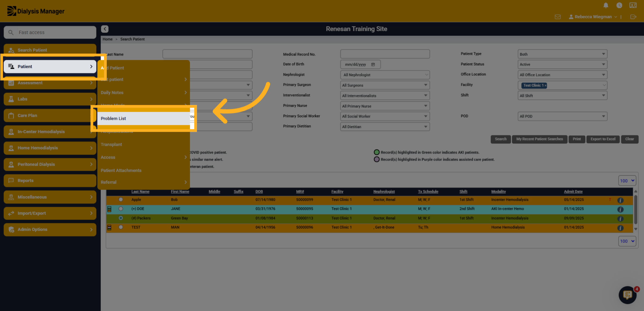Click the results table vertical scrollbar
The width and height of the screenshot is (644, 311).
click(x=635, y=210)
